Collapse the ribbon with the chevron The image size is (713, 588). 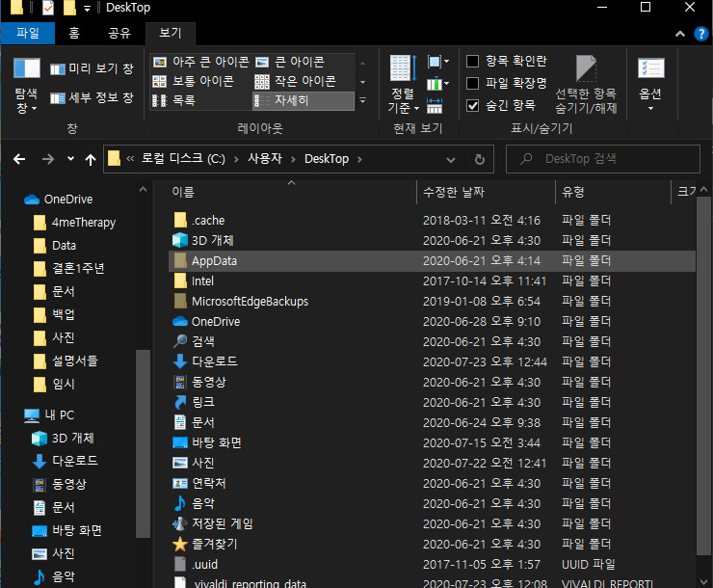(680, 34)
